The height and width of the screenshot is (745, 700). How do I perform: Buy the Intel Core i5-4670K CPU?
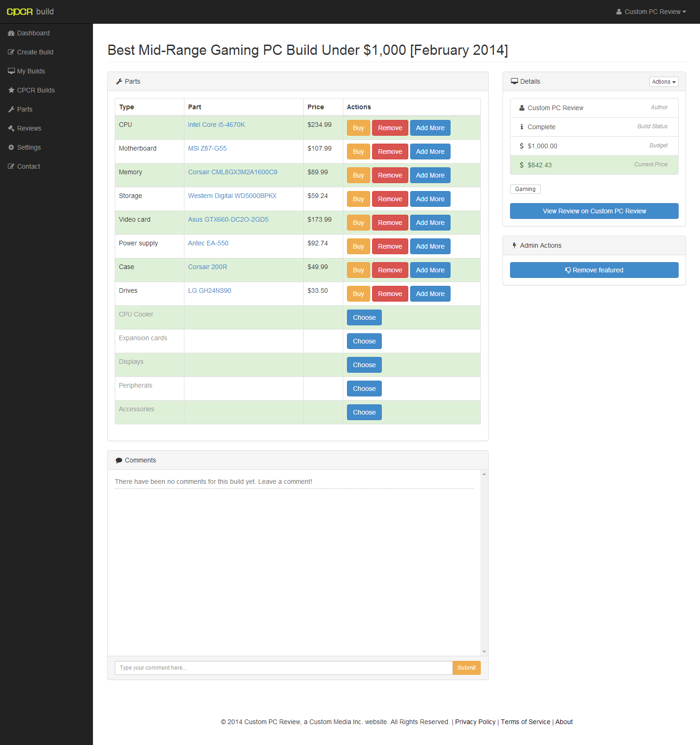[359, 128]
